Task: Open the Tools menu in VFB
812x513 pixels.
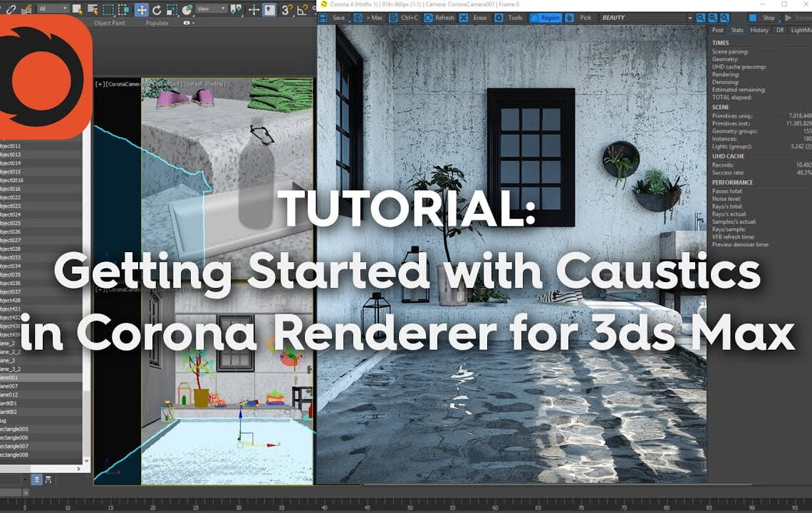Action: tap(515, 18)
